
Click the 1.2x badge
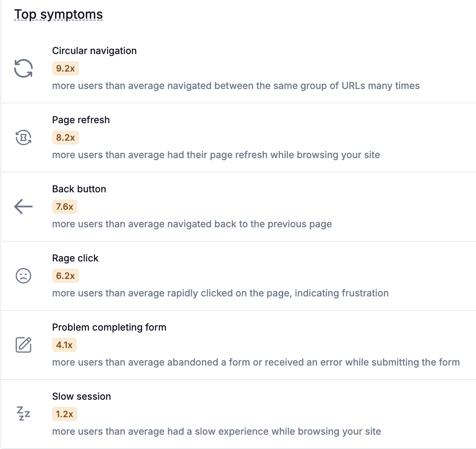click(64, 414)
